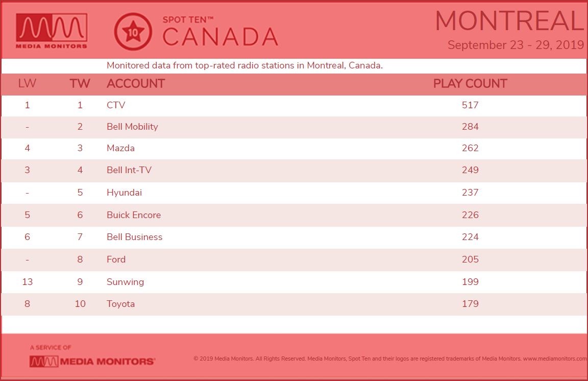This screenshot has width=588, height=381.
Task: Select the CTV account row
Action: pyautogui.click(x=294, y=105)
